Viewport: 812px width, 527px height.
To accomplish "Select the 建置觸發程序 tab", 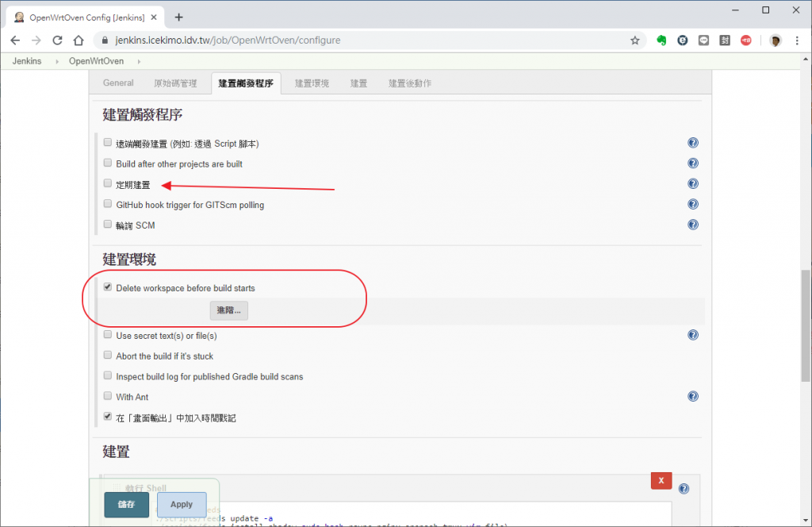I will [246, 83].
